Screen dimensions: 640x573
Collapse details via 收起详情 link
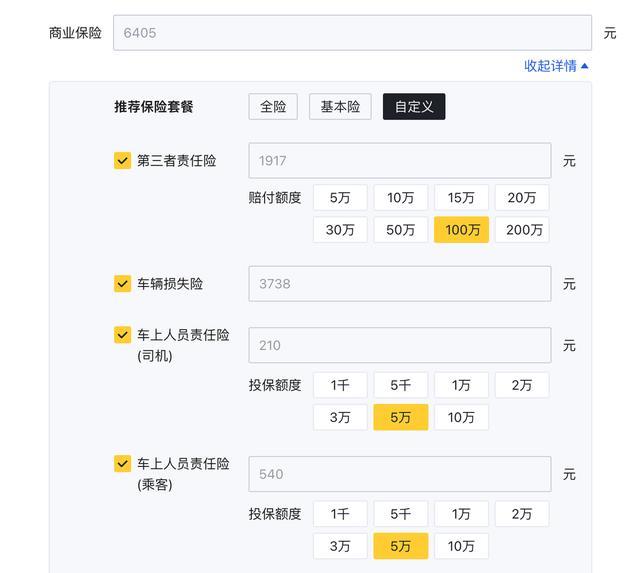click(x=556, y=66)
